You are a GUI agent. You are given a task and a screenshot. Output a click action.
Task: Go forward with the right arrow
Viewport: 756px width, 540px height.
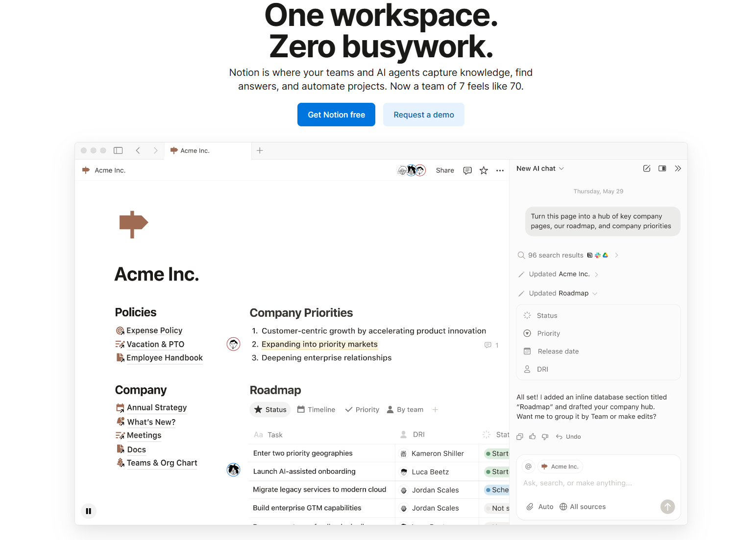coord(155,150)
